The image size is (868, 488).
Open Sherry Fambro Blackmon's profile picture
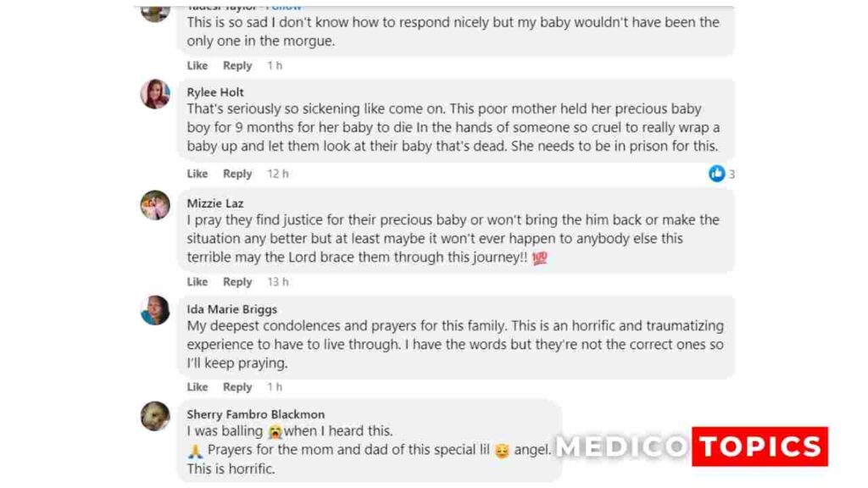tap(155, 417)
